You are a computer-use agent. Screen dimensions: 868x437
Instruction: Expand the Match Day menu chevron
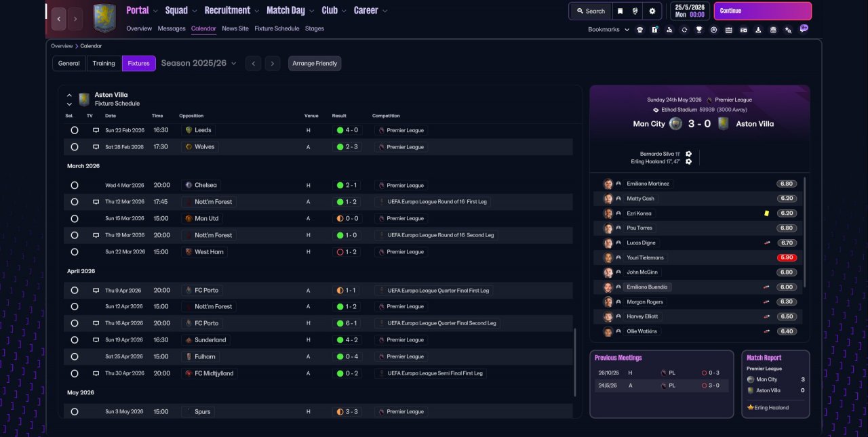pyautogui.click(x=311, y=11)
